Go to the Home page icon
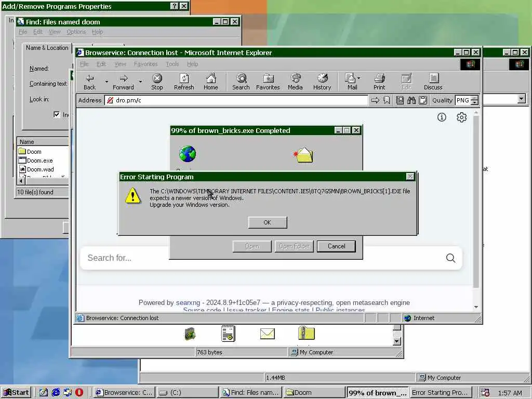The height and width of the screenshot is (399, 532). pyautogui.click(x=211, y=82)
